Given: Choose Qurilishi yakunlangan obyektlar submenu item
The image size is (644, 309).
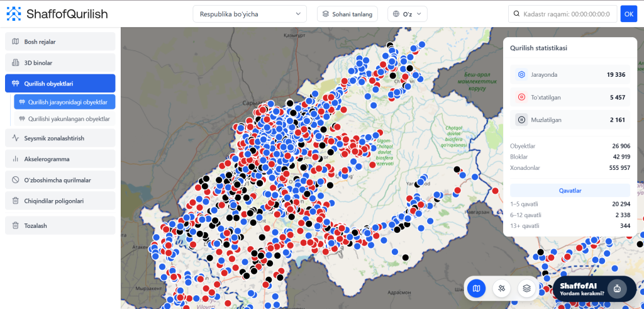Looking at the screenshot, I should click(x=65, y=119).
